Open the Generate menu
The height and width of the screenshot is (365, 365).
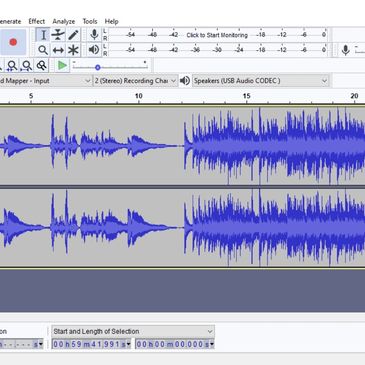tap(10, 21)
